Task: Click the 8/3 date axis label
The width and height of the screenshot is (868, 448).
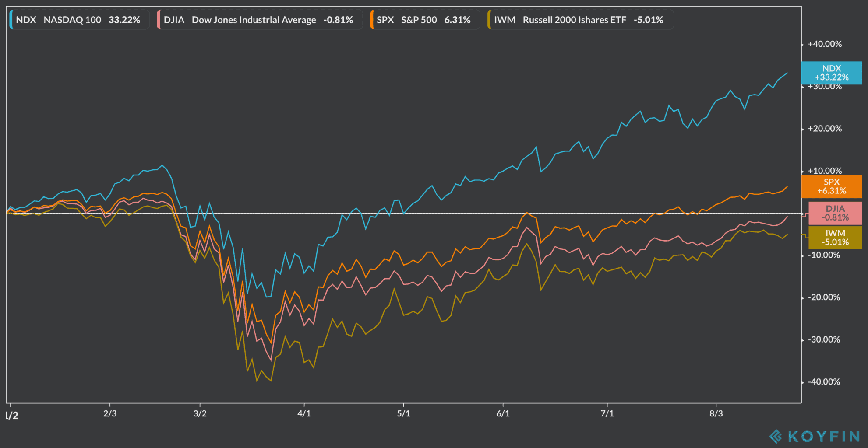Action: 716,413
